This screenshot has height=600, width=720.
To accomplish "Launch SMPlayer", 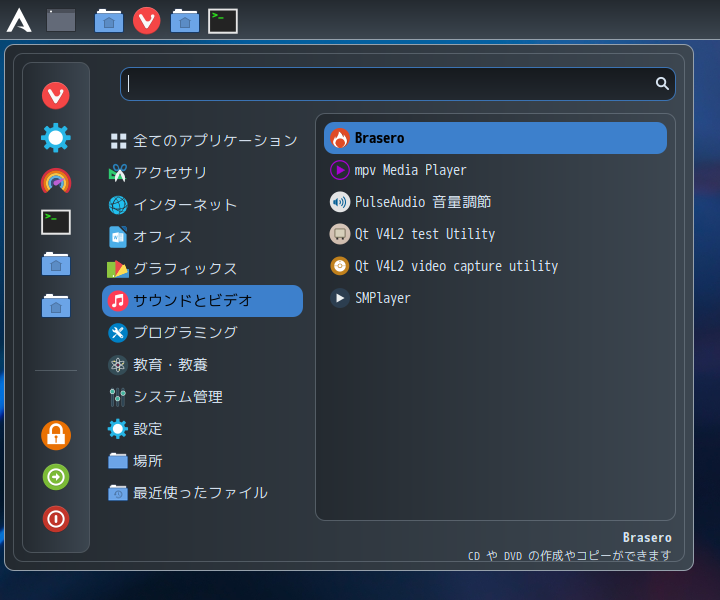I will point(495,298).
